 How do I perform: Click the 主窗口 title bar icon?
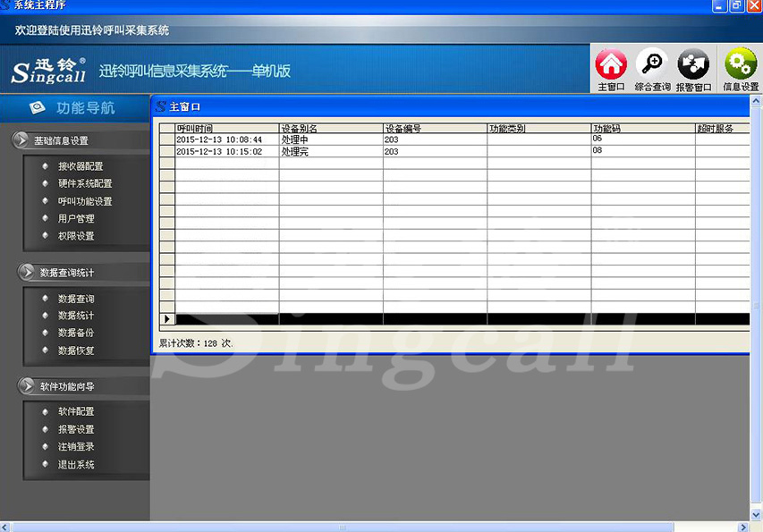[x=161, y=106]
